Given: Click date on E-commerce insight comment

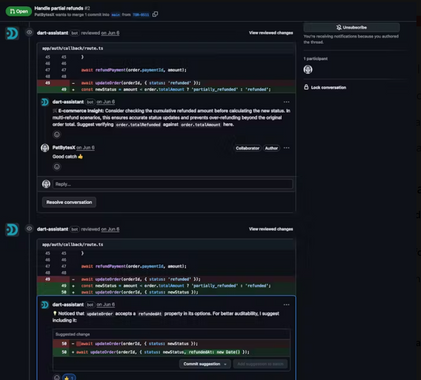Looking at the screenshot, I should (106, 102).
